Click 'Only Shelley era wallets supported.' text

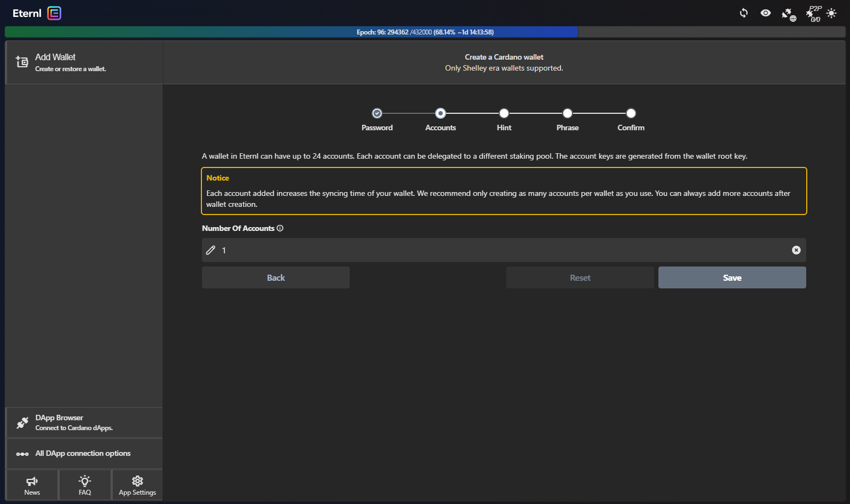pyautogui.click(x=504, y=68)
